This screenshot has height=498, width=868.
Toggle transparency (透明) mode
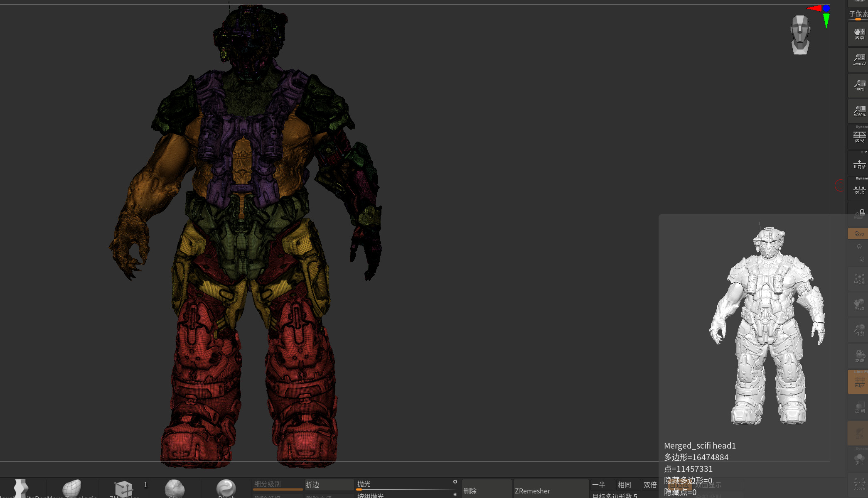(x=858, y=407)
